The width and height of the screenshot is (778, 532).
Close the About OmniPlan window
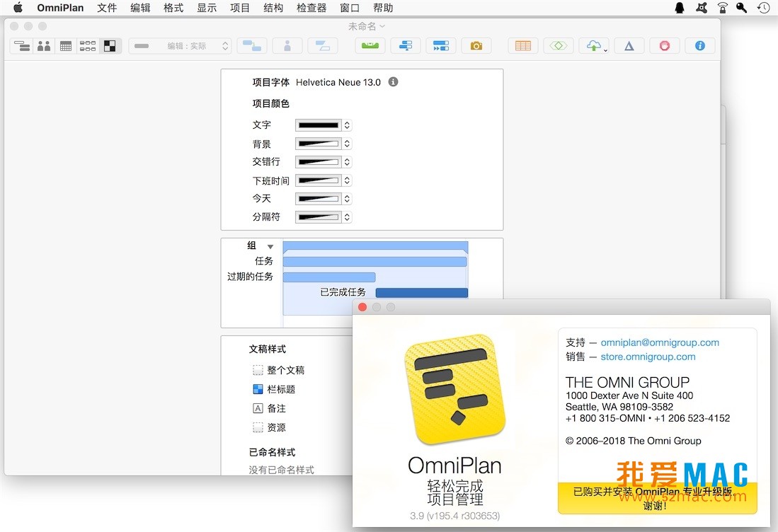tap(362, 308)
